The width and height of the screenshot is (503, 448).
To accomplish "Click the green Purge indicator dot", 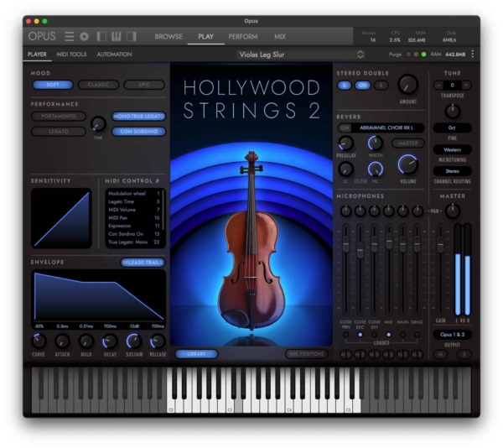I will click(423, 55).
